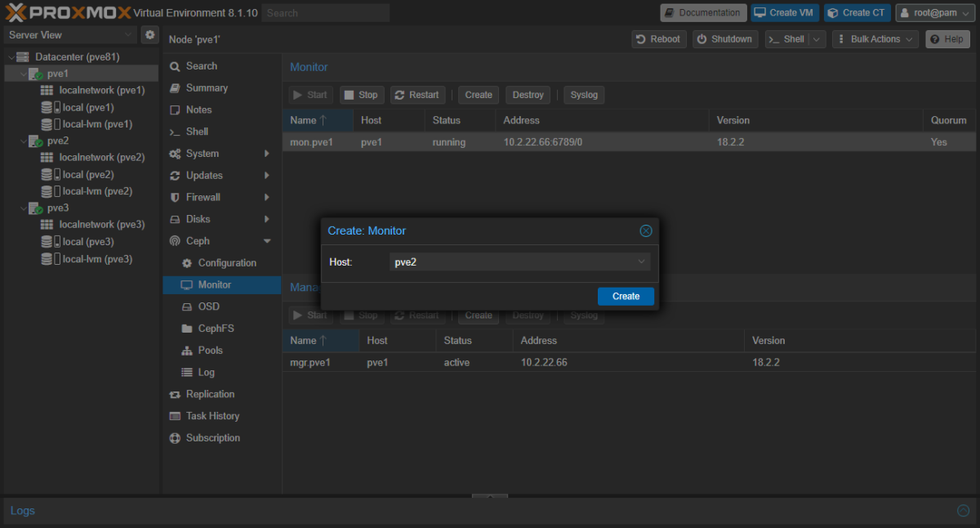
Task: Collapse the Ceph menu section
Action: 266,241
